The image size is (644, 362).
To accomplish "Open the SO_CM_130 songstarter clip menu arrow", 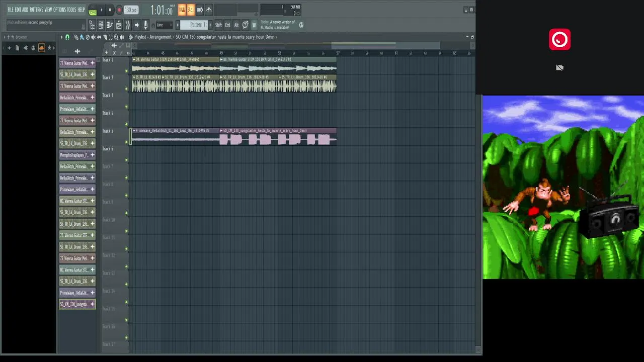I will pyautogui.click(x=221, y=130).
